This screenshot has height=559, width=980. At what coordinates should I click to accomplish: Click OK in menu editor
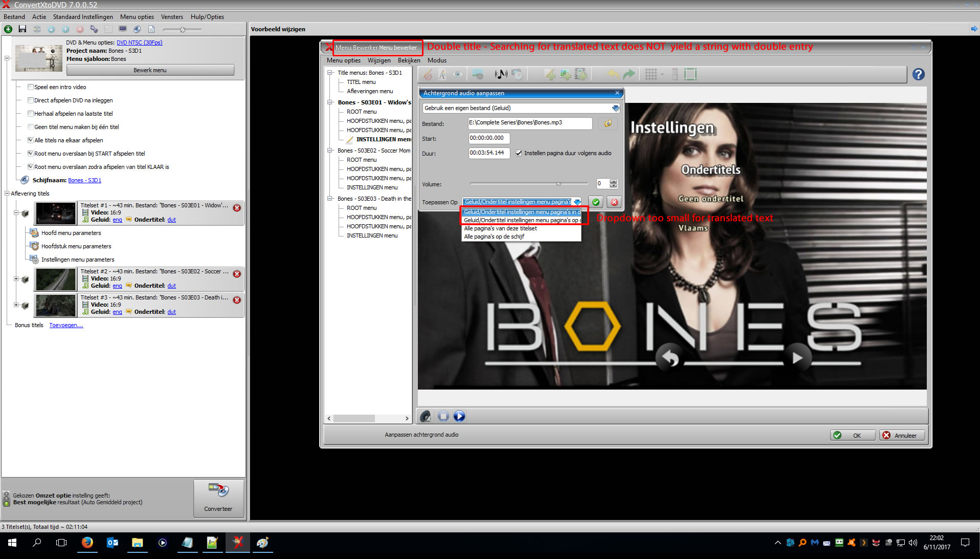[852, 436]
